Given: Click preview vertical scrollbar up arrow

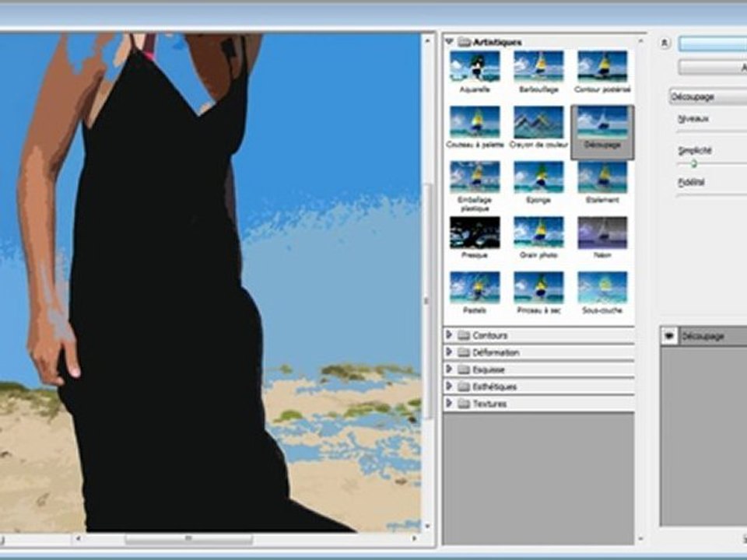Looking at the screenshot, I should pos(427,41).
